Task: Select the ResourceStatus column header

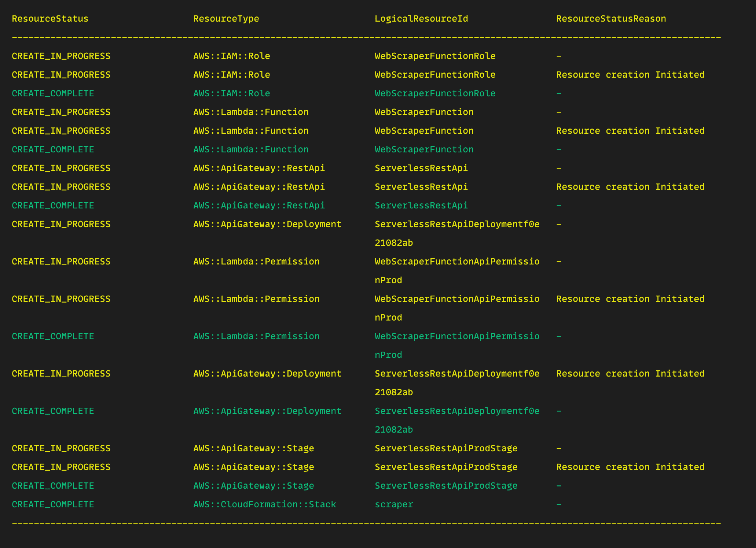Action: click(x=49, y=18)
